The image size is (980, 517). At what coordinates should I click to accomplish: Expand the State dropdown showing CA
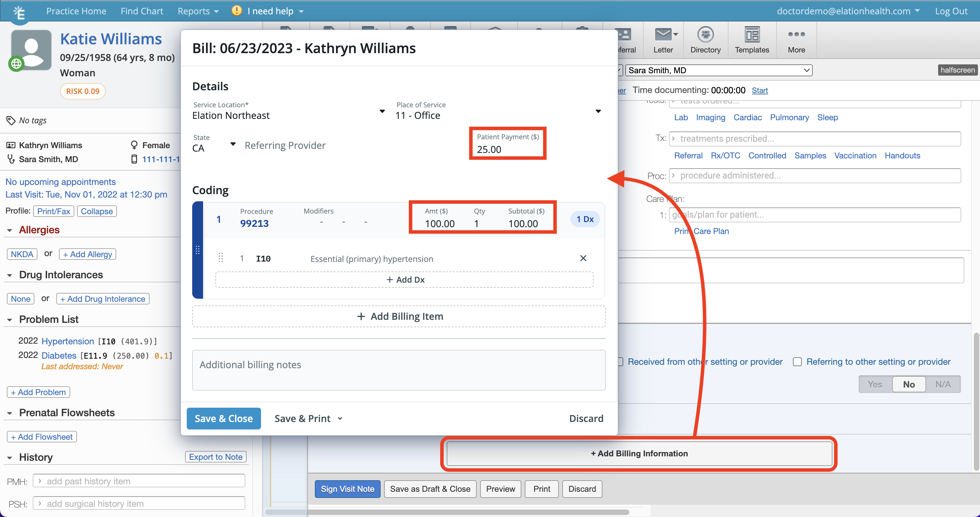(233, 144)
